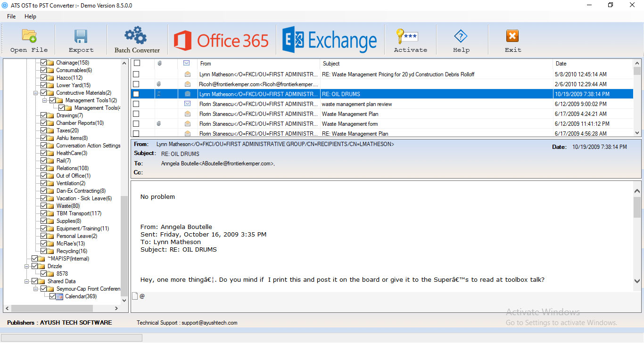Uncheck the Lower Yard(15) folder checkbox

(44, 85)
